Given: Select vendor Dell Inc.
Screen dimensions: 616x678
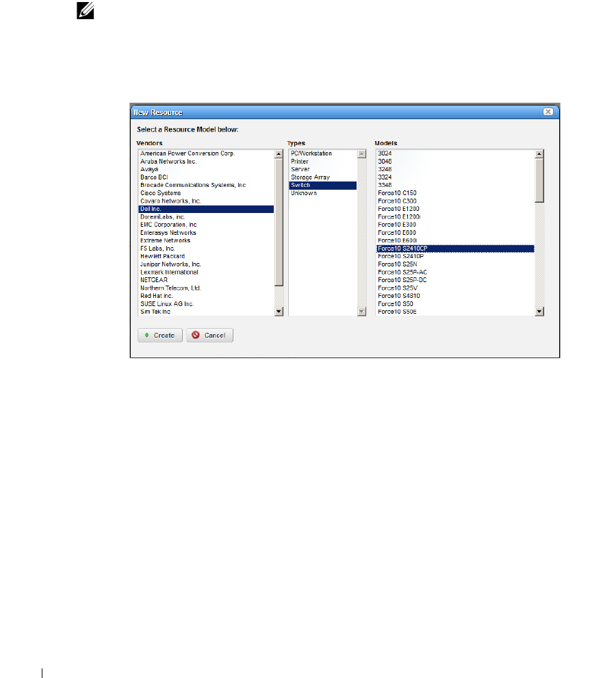Looking at the screenshot, I should click(x=206, y=209).
